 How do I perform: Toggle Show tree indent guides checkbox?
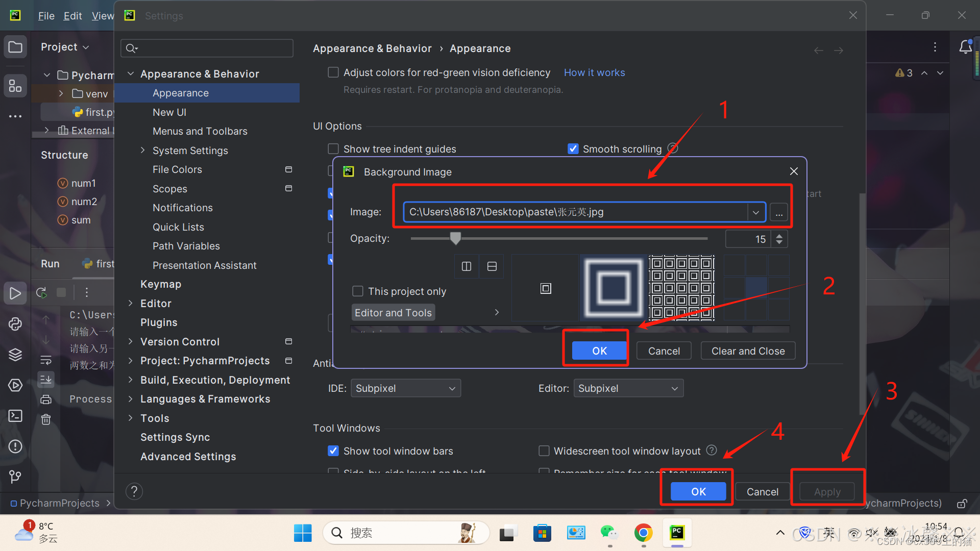click(333, 149)
